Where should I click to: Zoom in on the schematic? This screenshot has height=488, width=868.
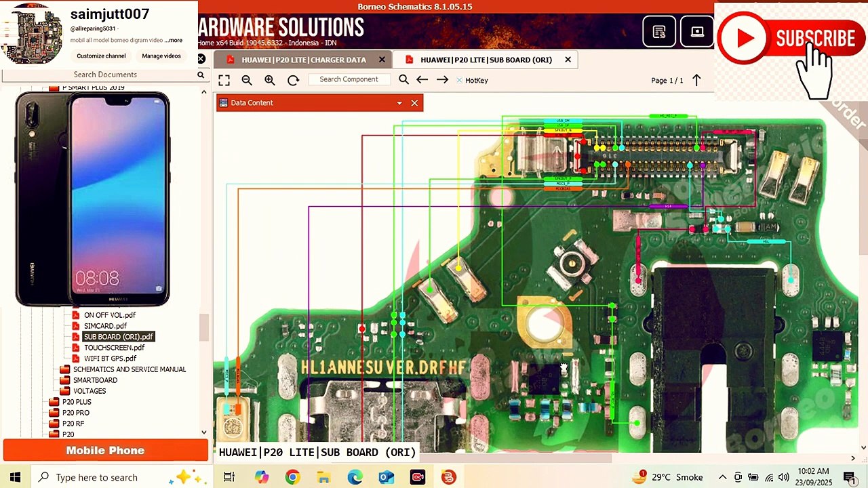[270, 80]
